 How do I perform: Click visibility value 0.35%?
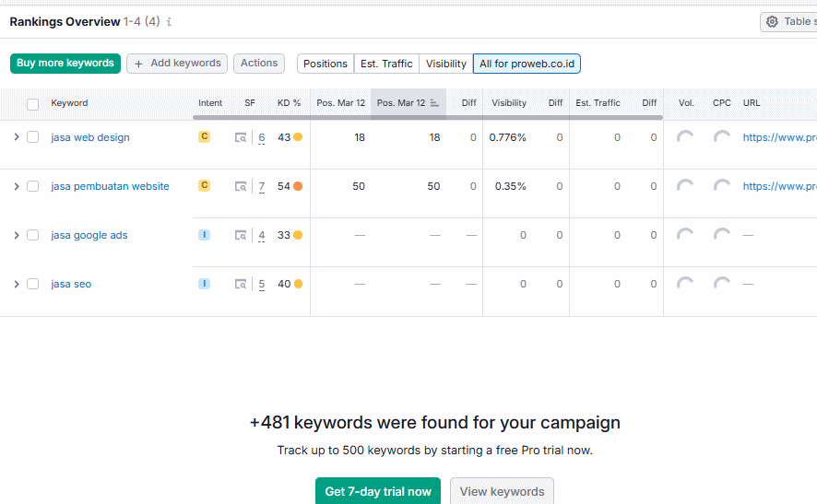511,186
